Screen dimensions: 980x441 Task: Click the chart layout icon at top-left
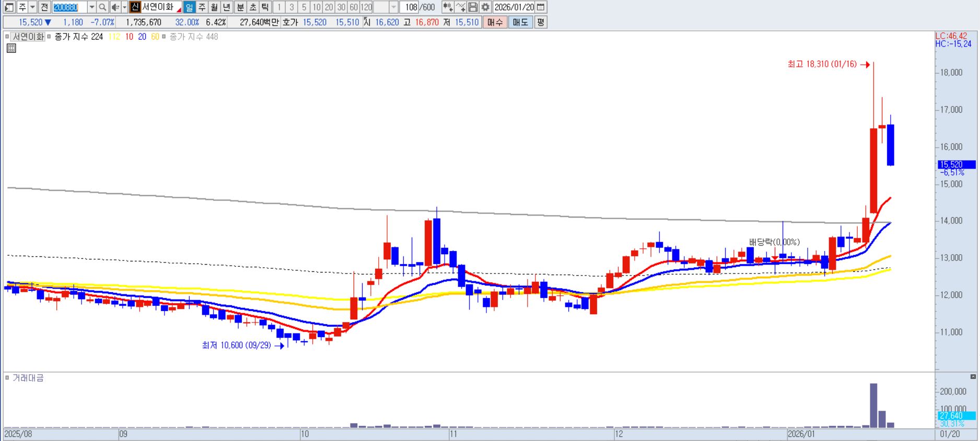click(x=9, y=7)
